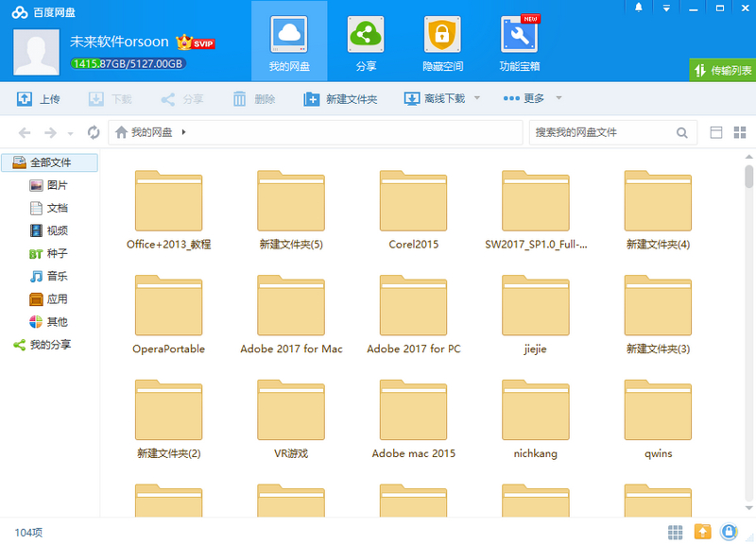756x544 pixels.
Task: Click the grid icon in the status bar
Action: pos(676,532)
